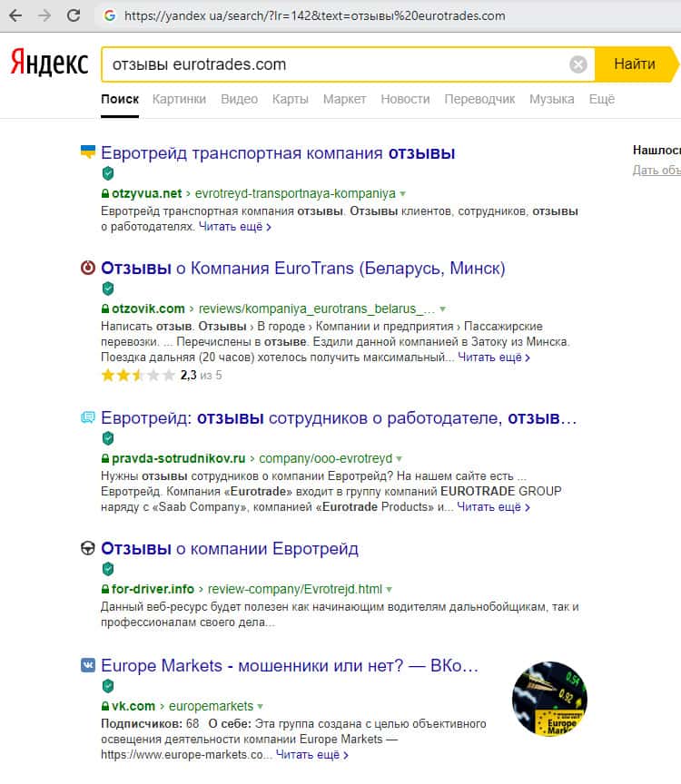Click the Europe Markets group thumbnail

coord(549,699)
